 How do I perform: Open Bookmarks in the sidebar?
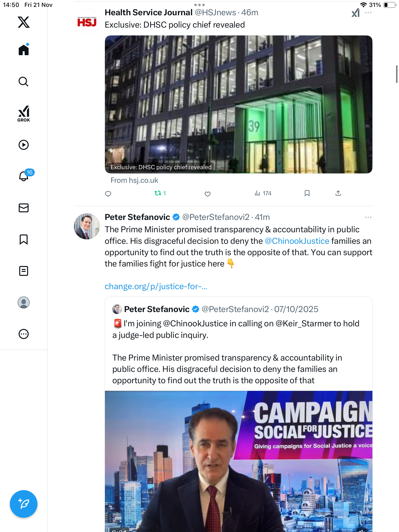pos(24,239)
